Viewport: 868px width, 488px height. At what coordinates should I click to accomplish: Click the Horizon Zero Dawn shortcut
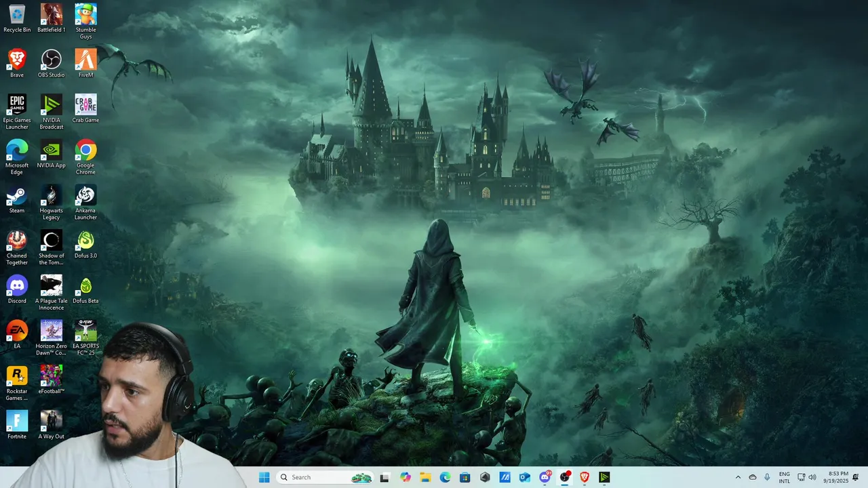point(52,338)
